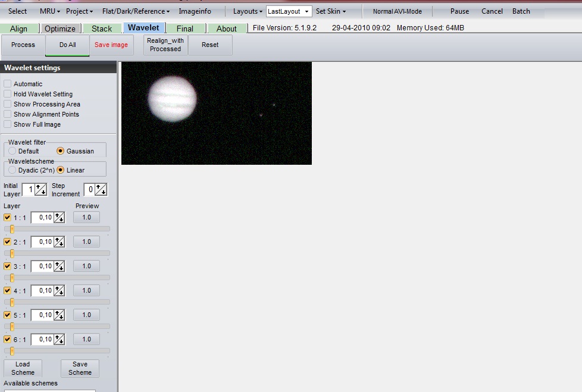Select the Gaussian wavelet filter
582x392 pixels.
click(61, 151)
